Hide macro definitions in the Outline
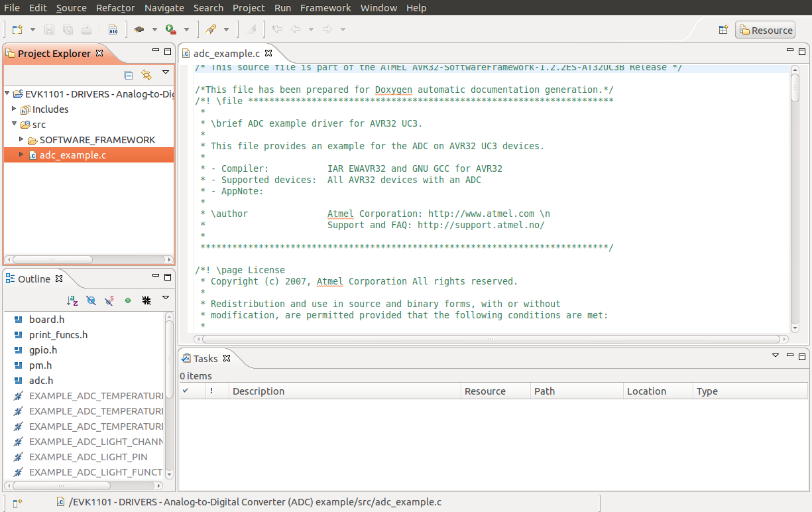 pyautogui.click(x=146, y=300)
